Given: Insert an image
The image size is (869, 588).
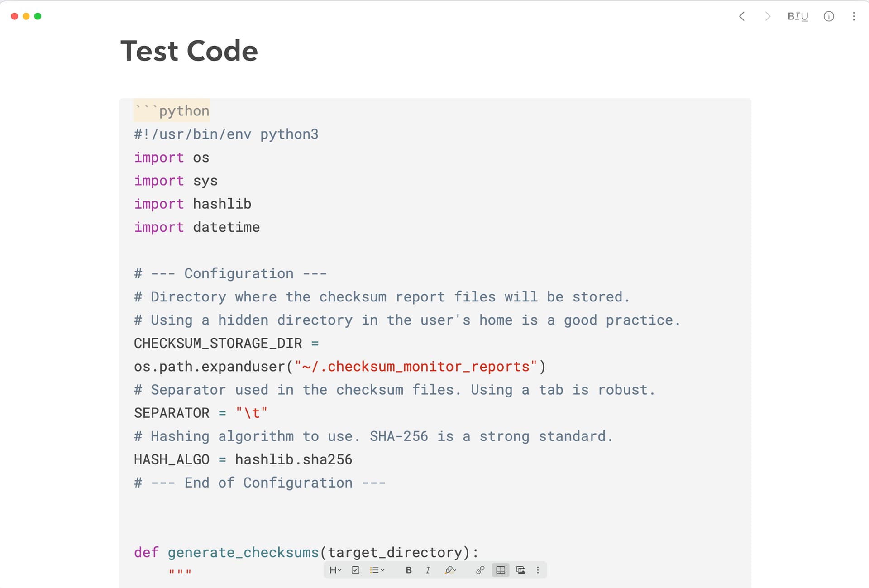Looking at the screenshot, I should pyautogui.click(x=520, y=570).
